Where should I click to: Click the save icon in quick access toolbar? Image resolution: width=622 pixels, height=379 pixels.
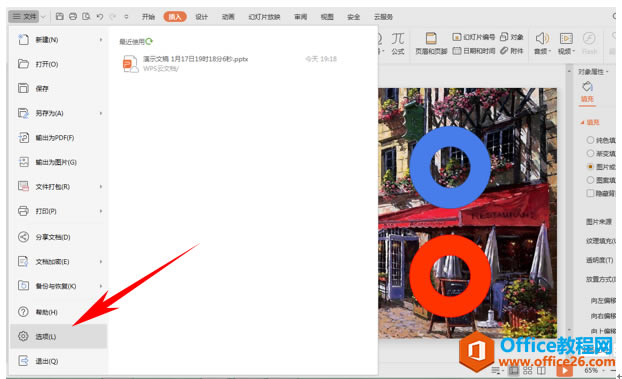pos(60,17)
